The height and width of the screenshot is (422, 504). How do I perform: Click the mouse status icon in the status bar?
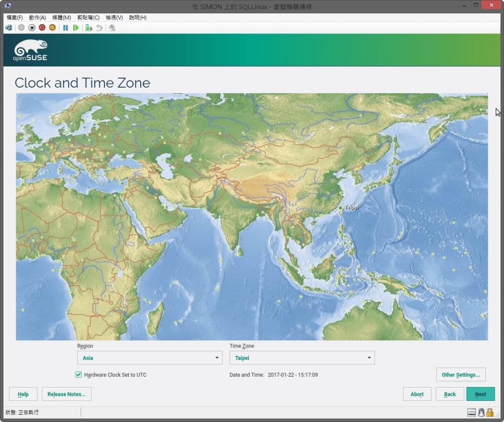pos(481,412)
